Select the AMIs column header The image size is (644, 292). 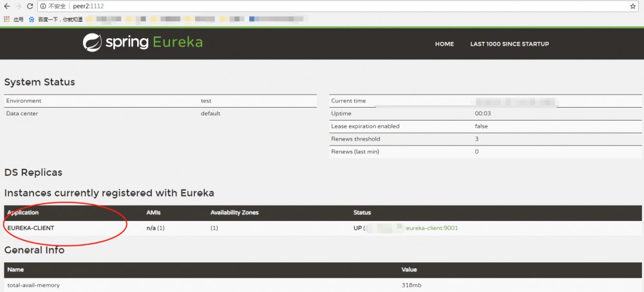[x=153, y=213]
